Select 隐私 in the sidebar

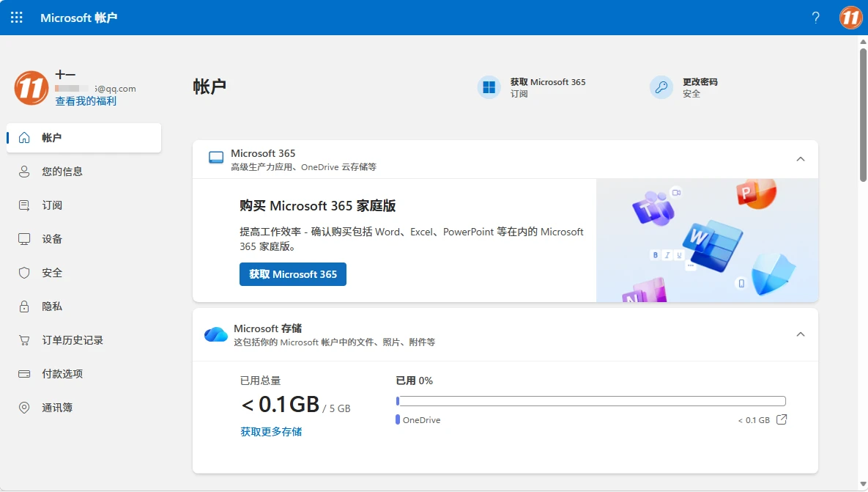84,306
